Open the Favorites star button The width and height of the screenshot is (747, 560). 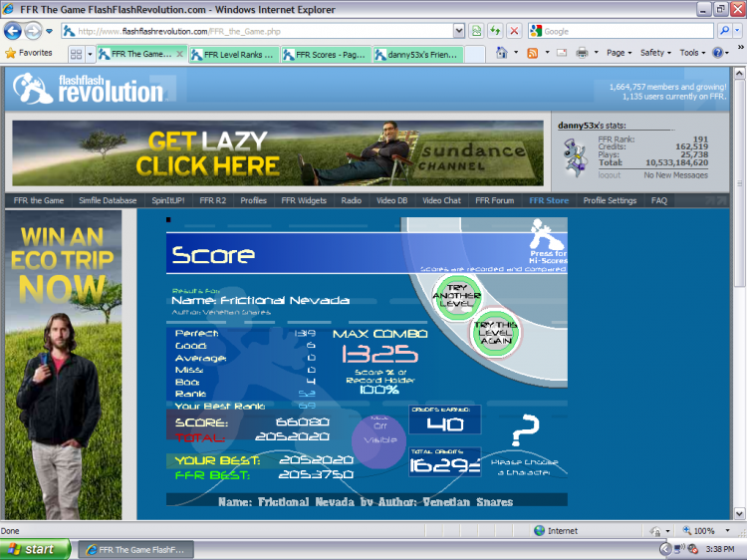coord(29,53)
